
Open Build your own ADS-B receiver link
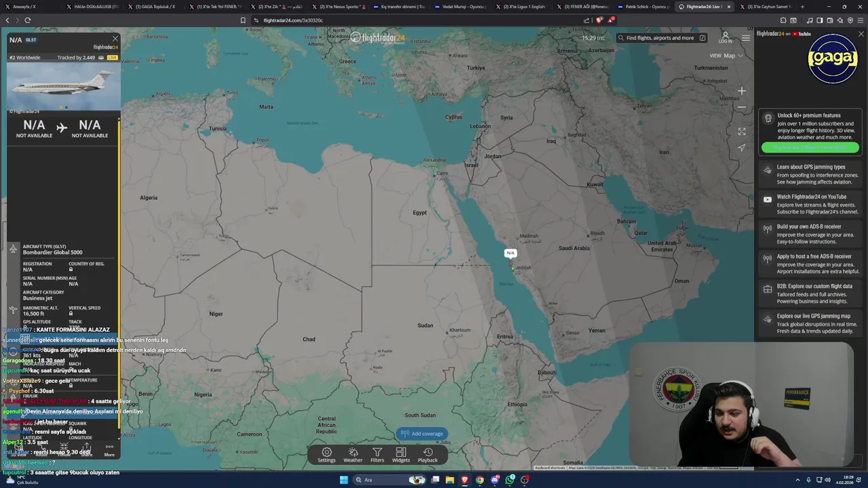point(810,234)
